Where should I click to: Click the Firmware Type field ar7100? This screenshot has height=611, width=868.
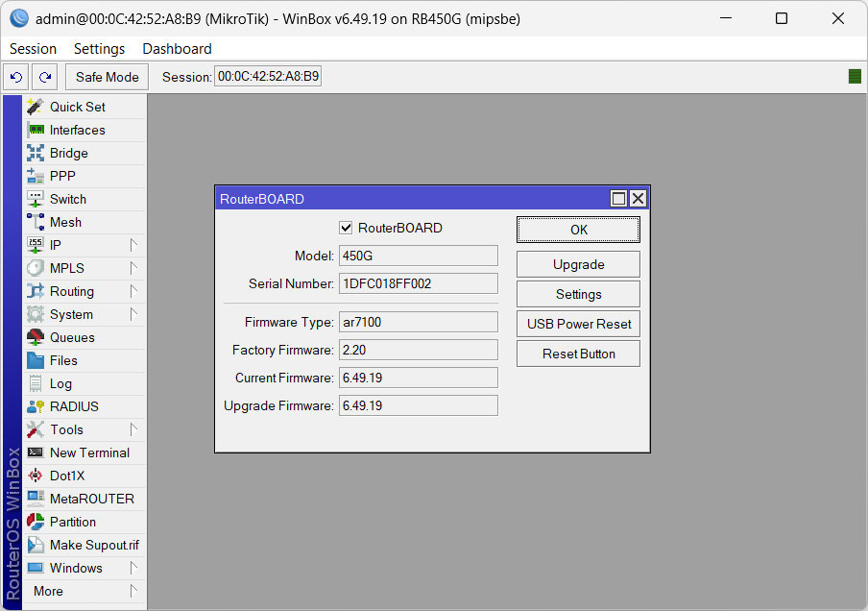point(419,322)
